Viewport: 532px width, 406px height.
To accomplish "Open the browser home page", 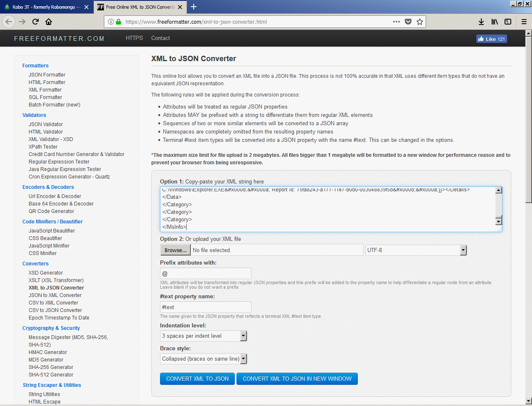I will (49, 22).
